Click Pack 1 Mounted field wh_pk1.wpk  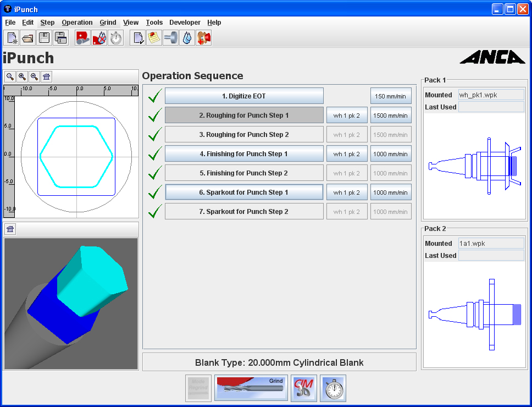click(491, 95)
